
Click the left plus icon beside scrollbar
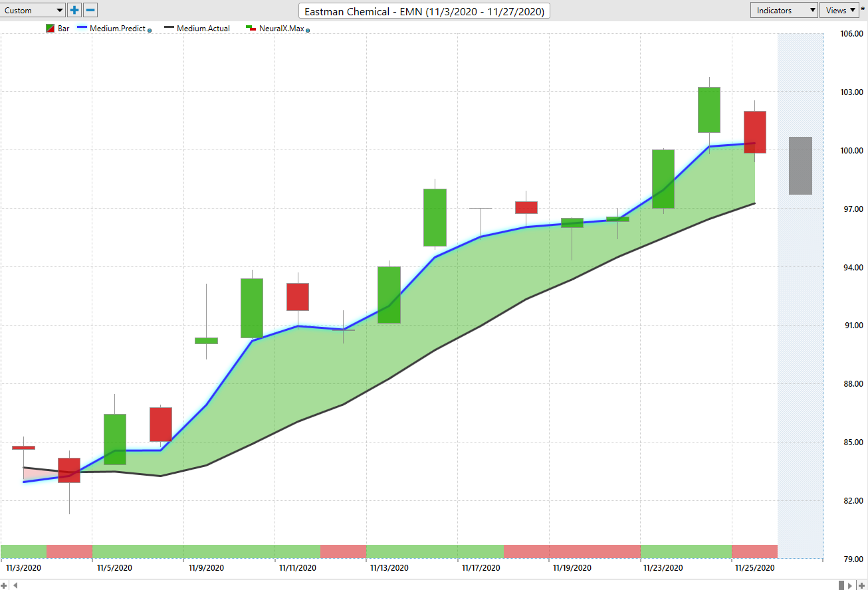tap(4, 585)
